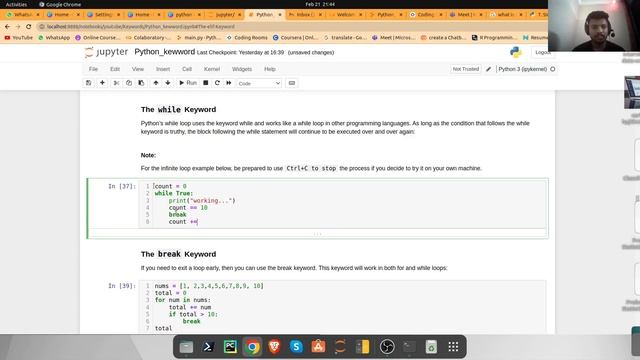Open PyCharm in the dock
640x360 pixels.
coord(230,347)
